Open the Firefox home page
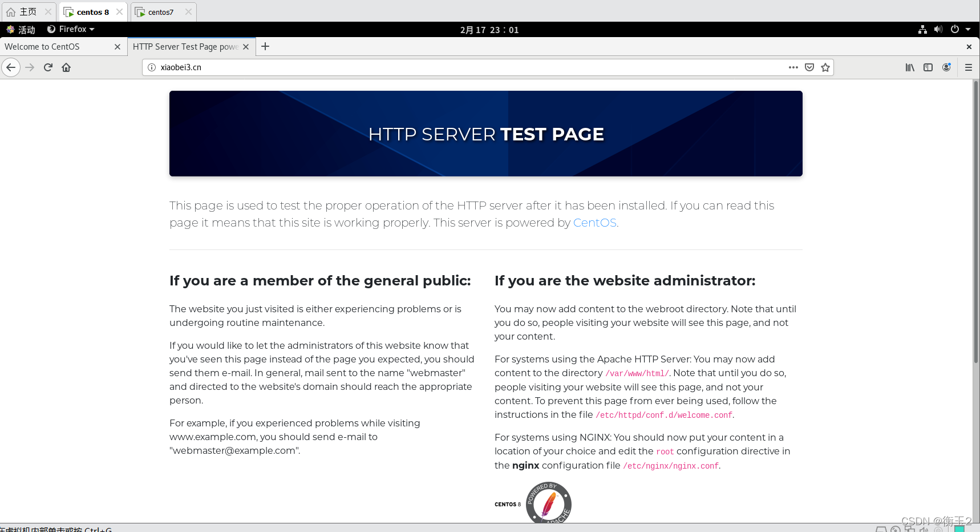980x532 pixels. tap(66, 67)
